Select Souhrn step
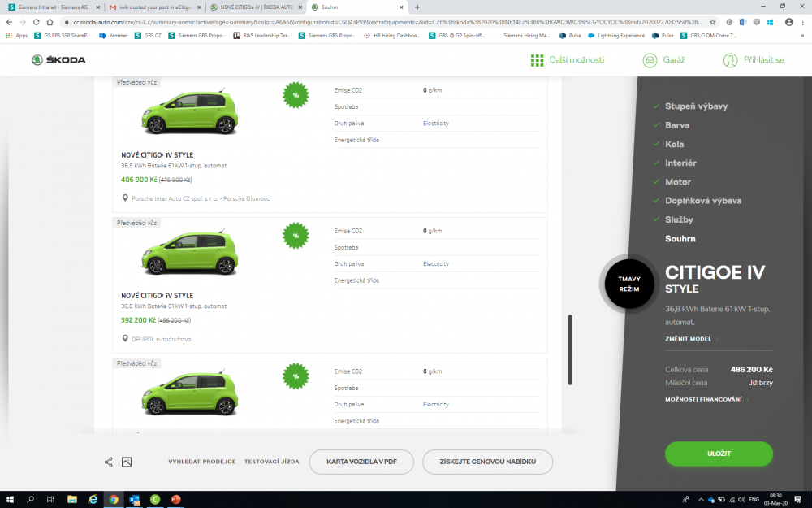 (x=680, y=238)
